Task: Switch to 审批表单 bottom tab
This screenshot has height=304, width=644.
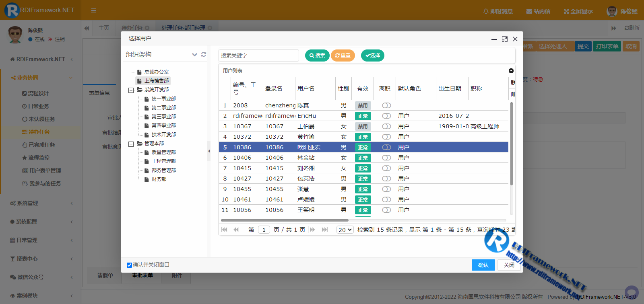Action: 142,275
